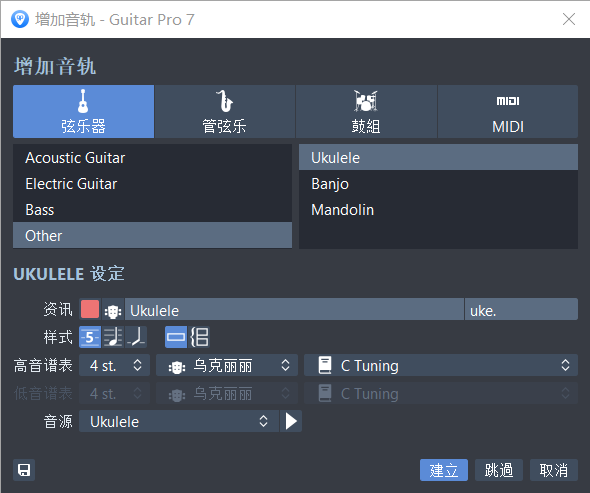Expand the C Tuning dropdown
The height and width of the screenshot is (493, 590).
pos(441,365)
